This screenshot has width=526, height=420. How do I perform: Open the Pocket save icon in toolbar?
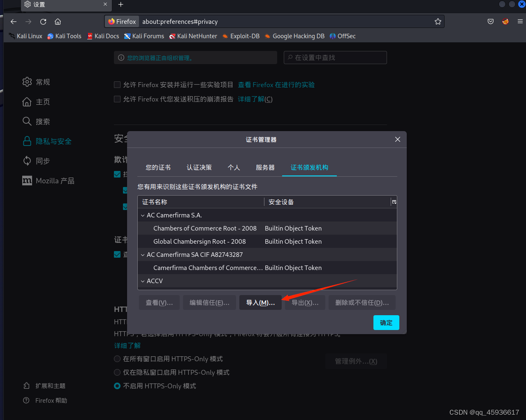(x=491, y=22)
